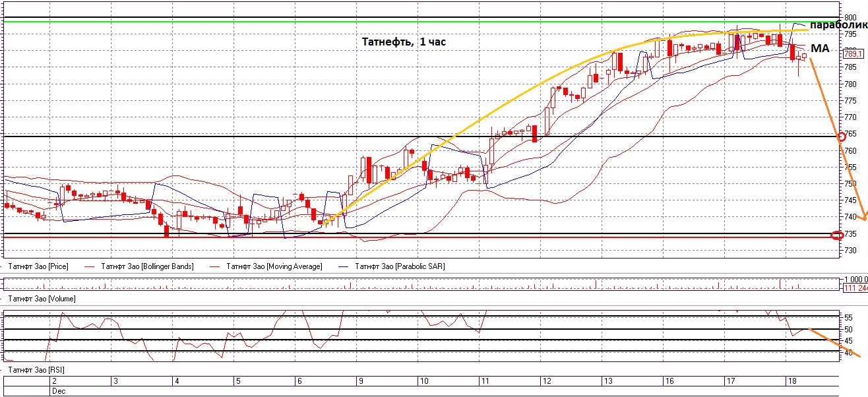Click the 780 price axis label

coord(850,84)
